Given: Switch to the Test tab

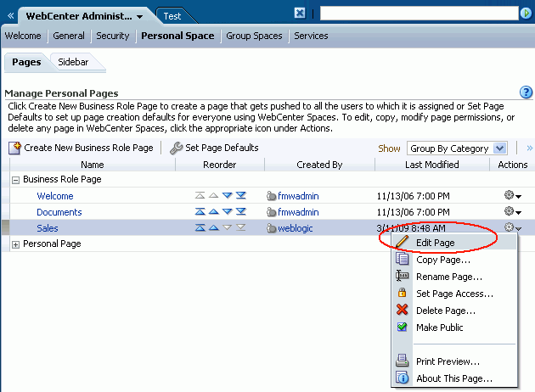Looking at the screenshot, I should [x=172, y=16].
